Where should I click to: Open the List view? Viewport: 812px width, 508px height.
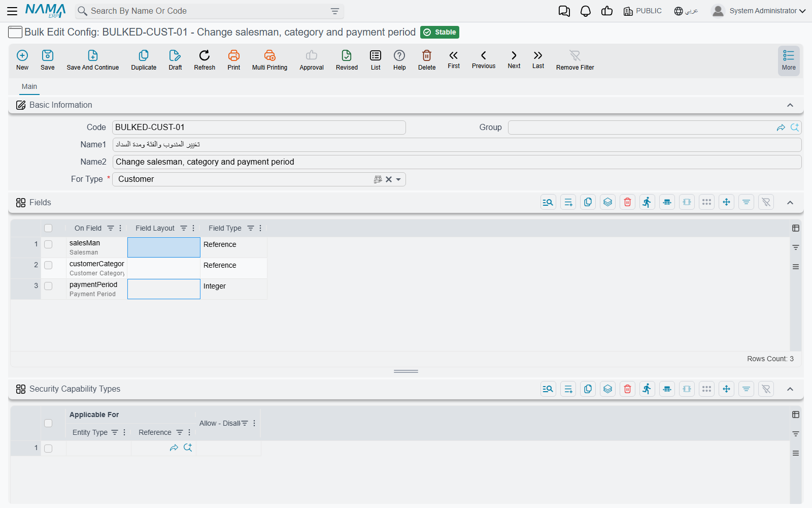tap(376, 60)
